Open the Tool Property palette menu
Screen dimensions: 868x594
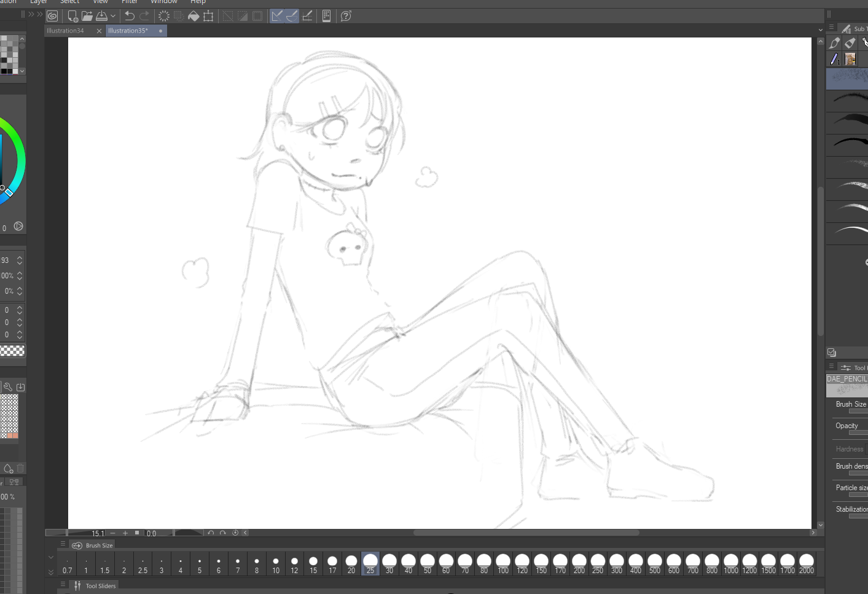831,366
